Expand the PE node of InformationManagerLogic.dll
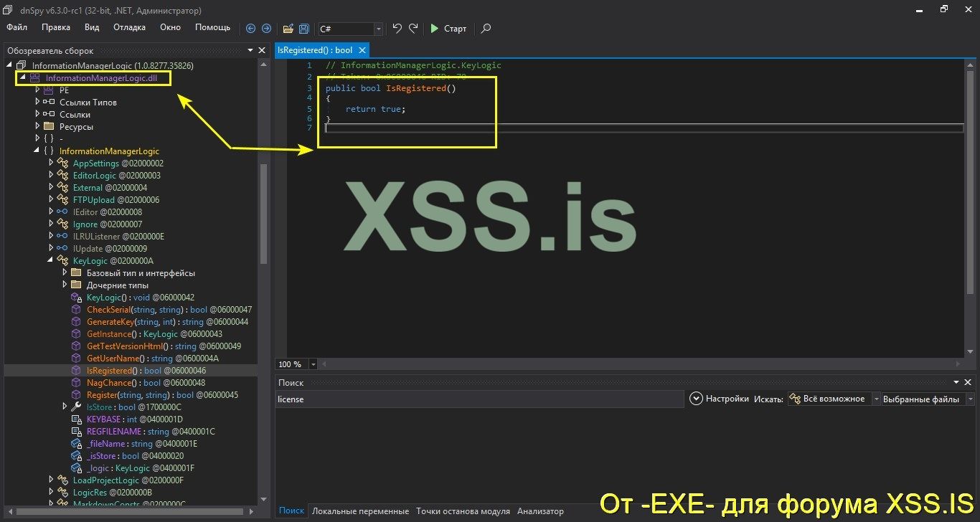 tap(36, 90)
